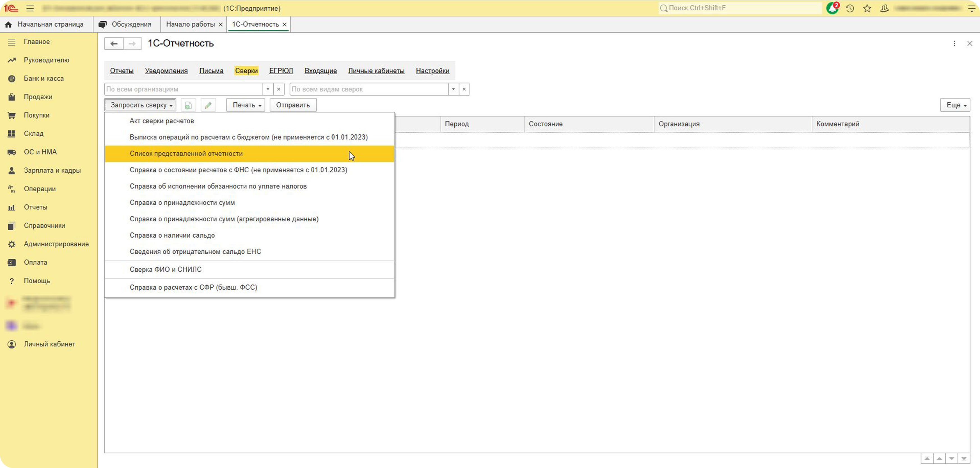Expand the reconciliation types dropdown arrow

point(453,89)
